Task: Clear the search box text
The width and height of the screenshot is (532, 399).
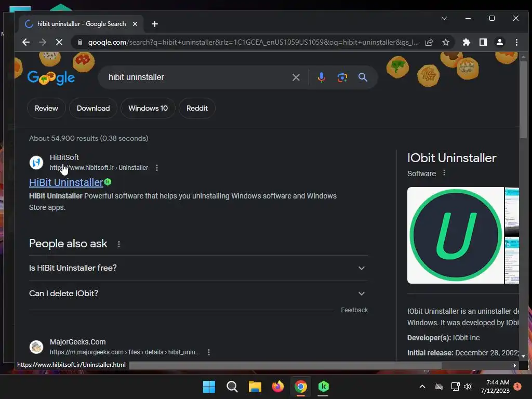Action: (296, 77)
